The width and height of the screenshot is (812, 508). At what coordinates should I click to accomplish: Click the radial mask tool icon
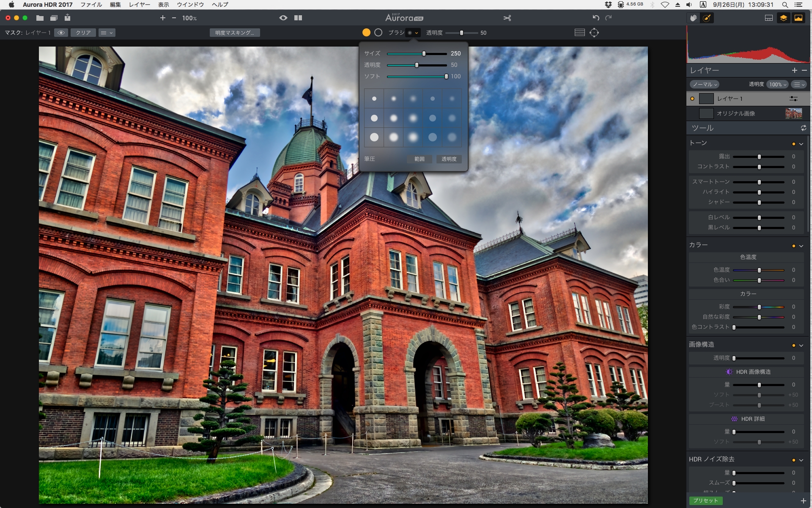(x=594, y=33)
